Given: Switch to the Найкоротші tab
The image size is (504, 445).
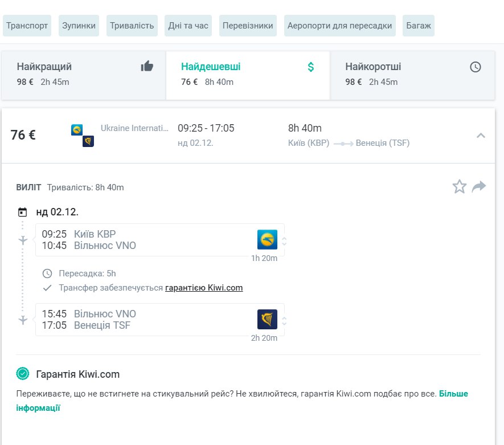Looking at the screenshot, I should pos(412,75).
